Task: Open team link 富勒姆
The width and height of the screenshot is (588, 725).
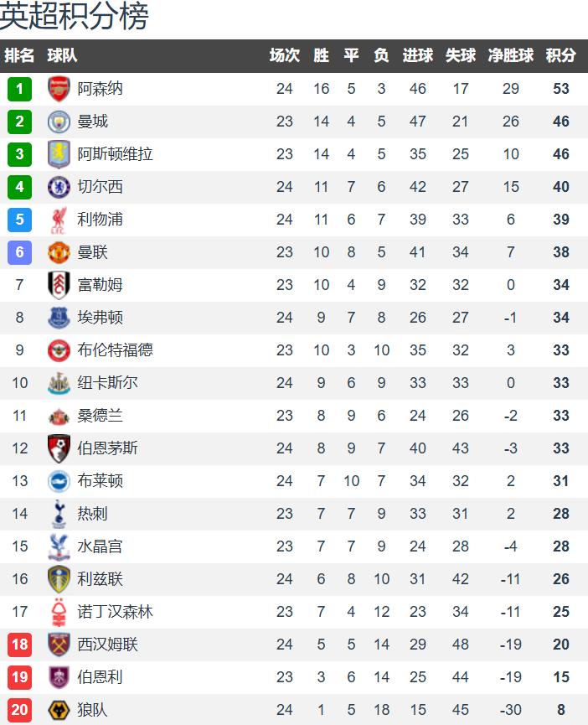Action: tap(100, 285)
